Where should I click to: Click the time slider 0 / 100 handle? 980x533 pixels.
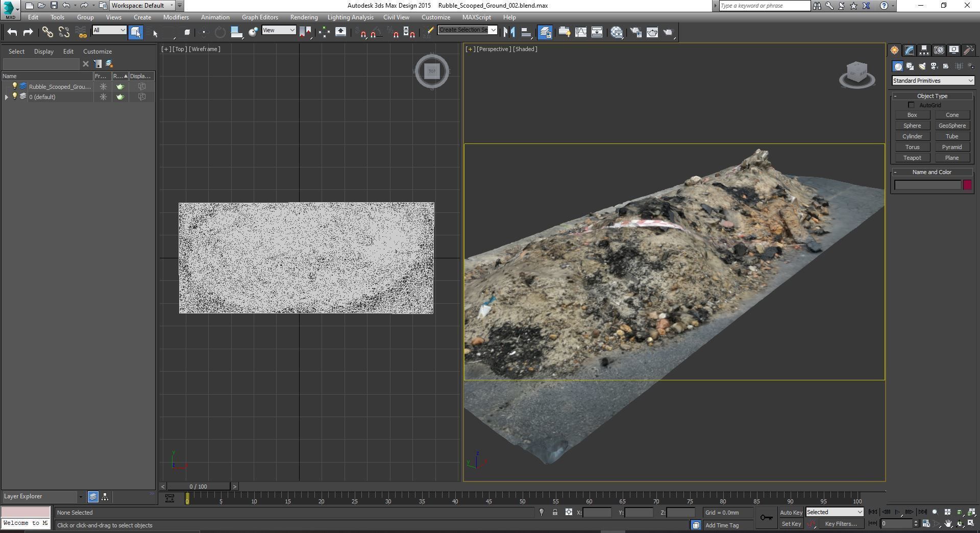click(199, 487)
